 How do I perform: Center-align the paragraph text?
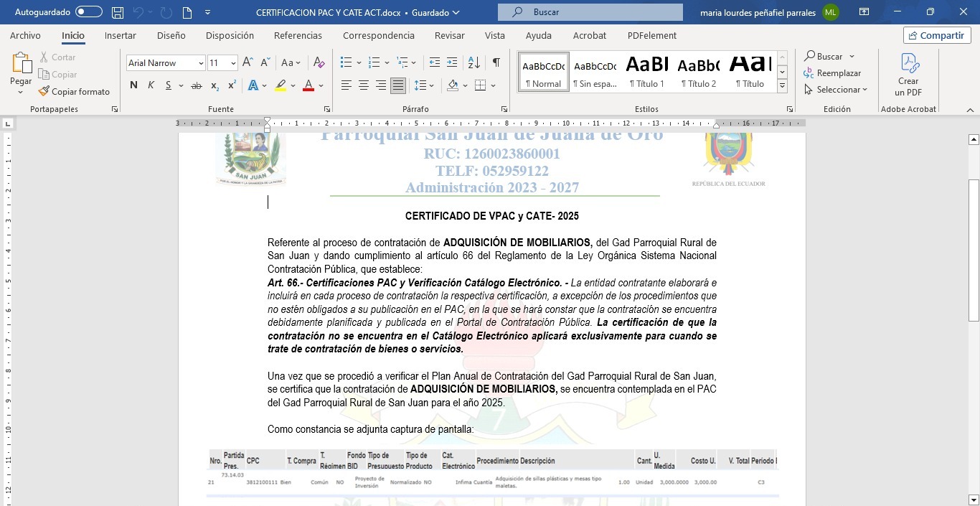pyautogui.click(x=364, y=85)
